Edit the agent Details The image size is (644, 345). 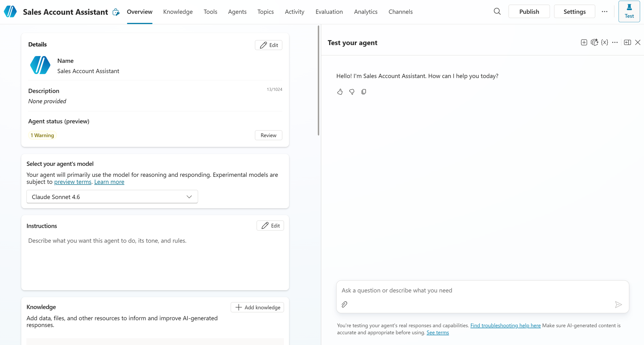[x=268, y=45]
